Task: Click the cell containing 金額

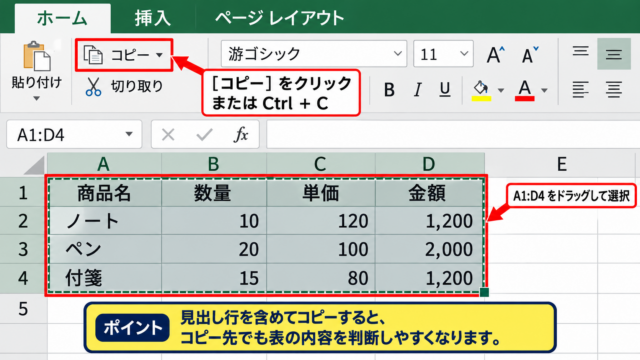Action: point(430,192)
